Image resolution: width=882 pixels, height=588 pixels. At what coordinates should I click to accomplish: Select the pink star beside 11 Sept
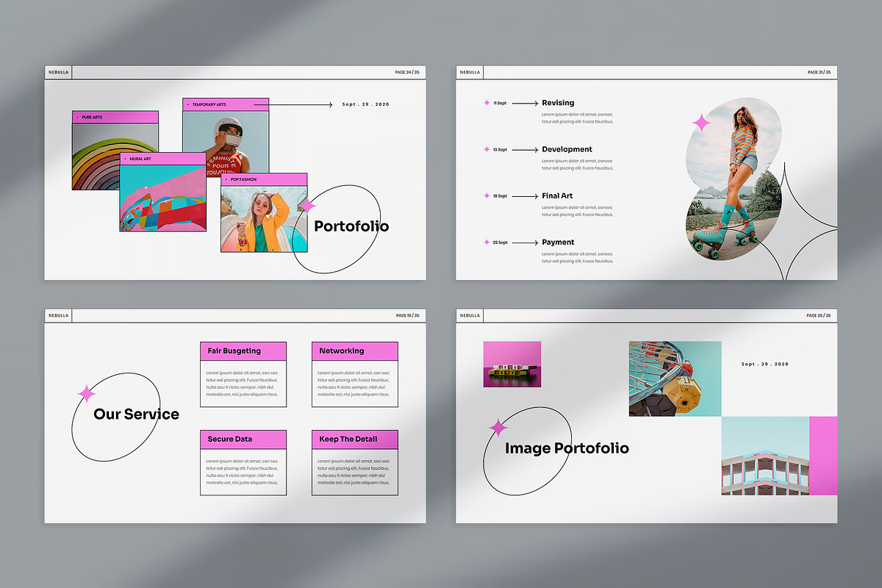tap(487, 103)
